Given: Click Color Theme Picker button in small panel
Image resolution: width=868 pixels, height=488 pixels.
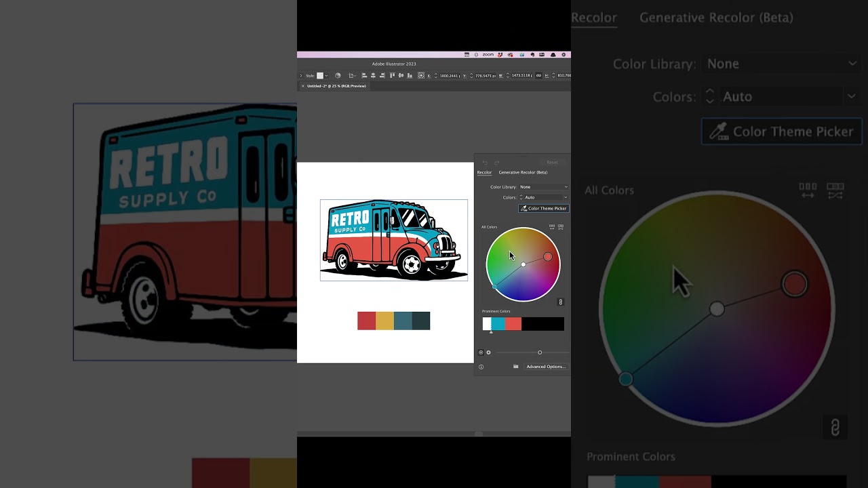Looking at the screenshot, I should [x=544, y=208].
